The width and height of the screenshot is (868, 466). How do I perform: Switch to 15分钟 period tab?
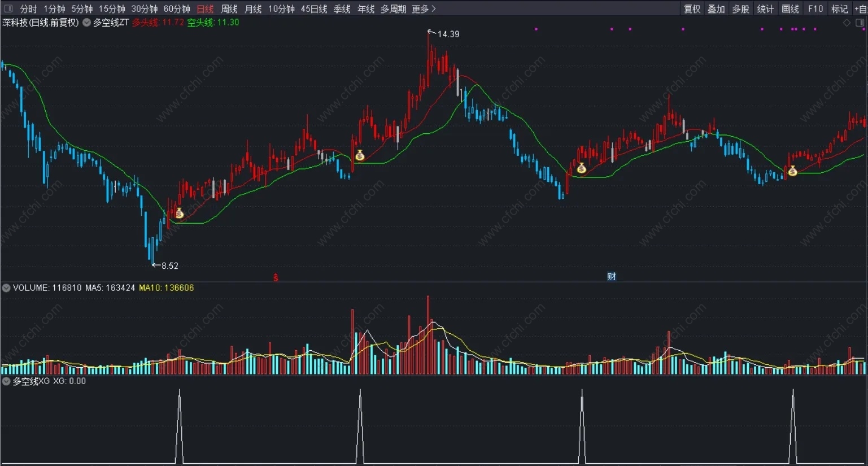112,9
